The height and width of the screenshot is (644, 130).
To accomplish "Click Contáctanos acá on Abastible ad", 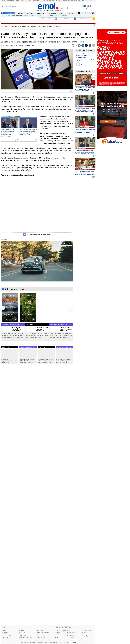I will click(x=108, y=122).
